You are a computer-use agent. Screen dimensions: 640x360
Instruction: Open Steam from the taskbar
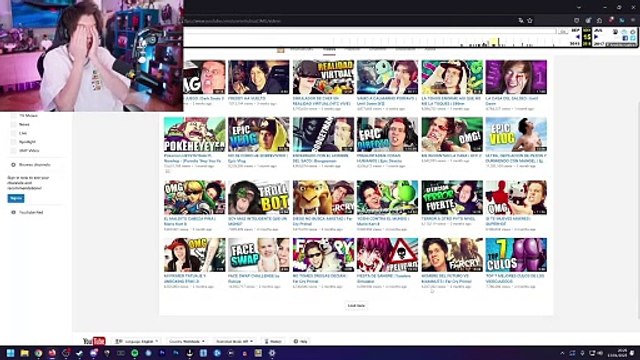[80, 353]
